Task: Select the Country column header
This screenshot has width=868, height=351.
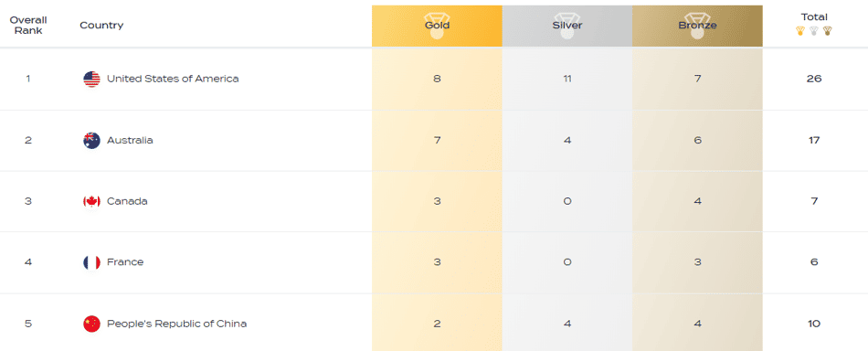Action: (x=101, y=26)
